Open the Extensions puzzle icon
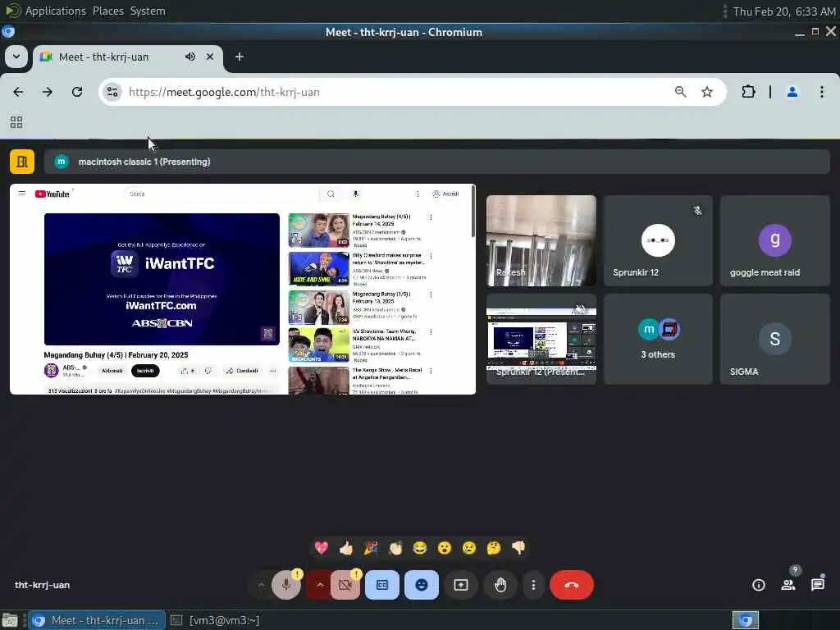 [x=748, y=92]
